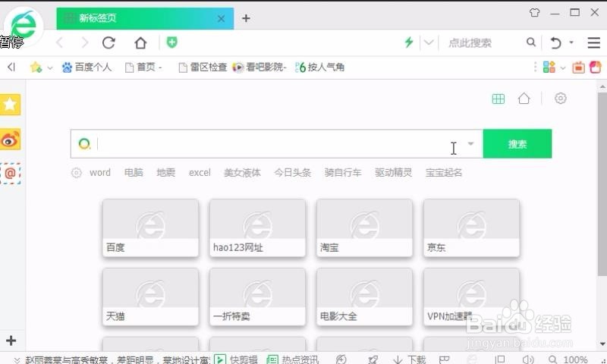Close the 新标签页 tab
607x364 pixels.
pos(221,18)
